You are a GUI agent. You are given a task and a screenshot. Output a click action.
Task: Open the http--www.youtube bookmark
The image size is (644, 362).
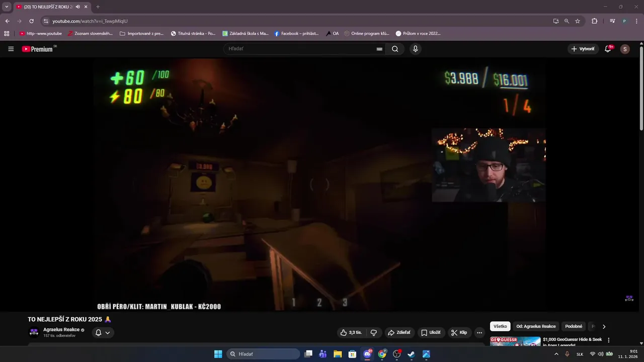40,34
